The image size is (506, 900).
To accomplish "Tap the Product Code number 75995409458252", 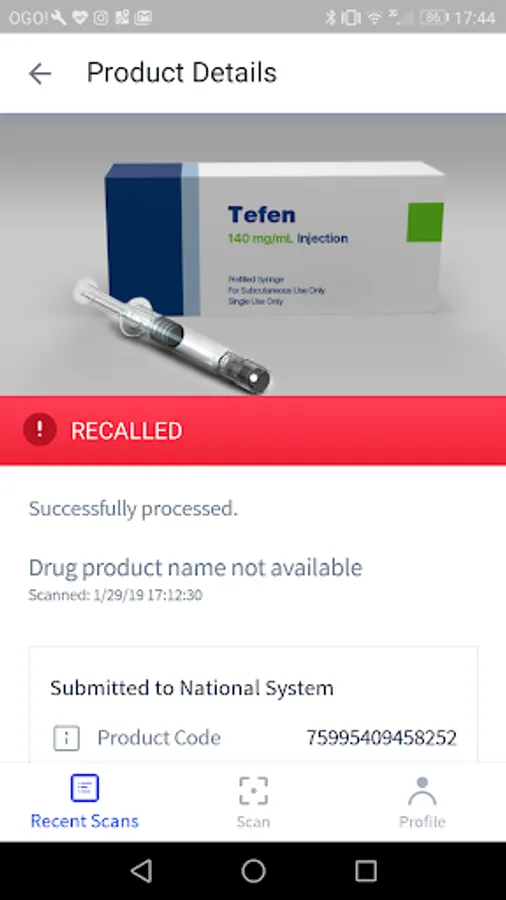I will [x=382, y=738].
